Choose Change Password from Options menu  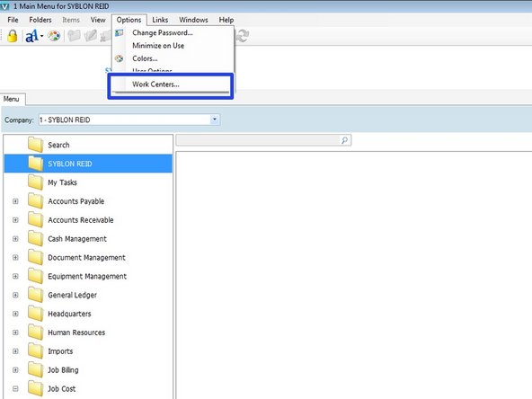coord(163,33)
